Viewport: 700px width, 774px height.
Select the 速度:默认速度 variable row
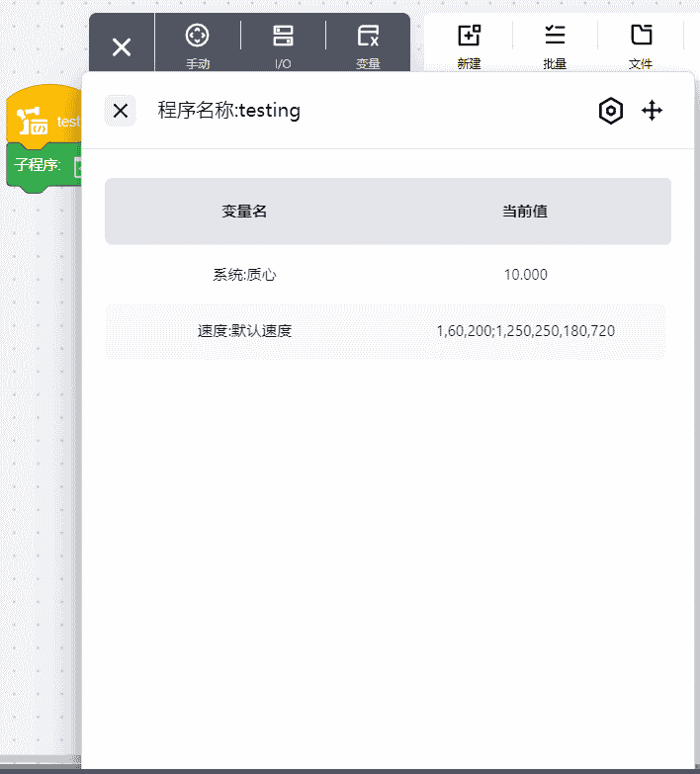(244, 331)
